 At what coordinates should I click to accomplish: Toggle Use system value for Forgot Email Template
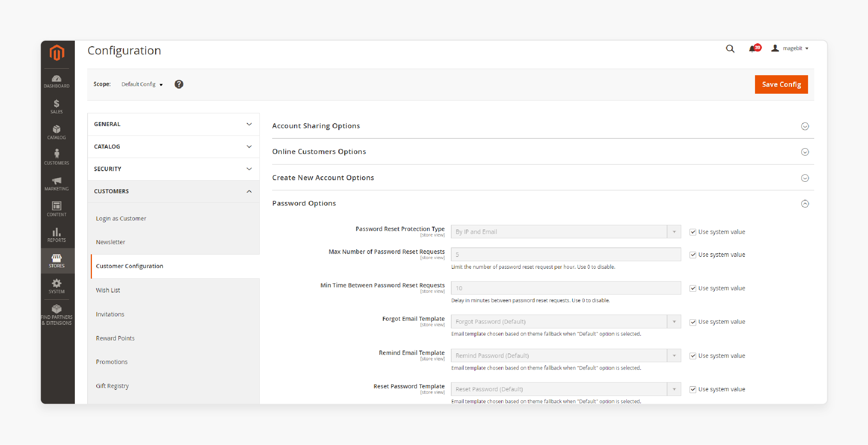point(693,321)
